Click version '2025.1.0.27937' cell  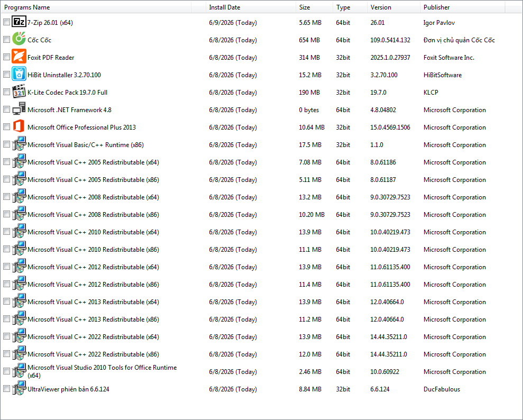click(390, 57)
